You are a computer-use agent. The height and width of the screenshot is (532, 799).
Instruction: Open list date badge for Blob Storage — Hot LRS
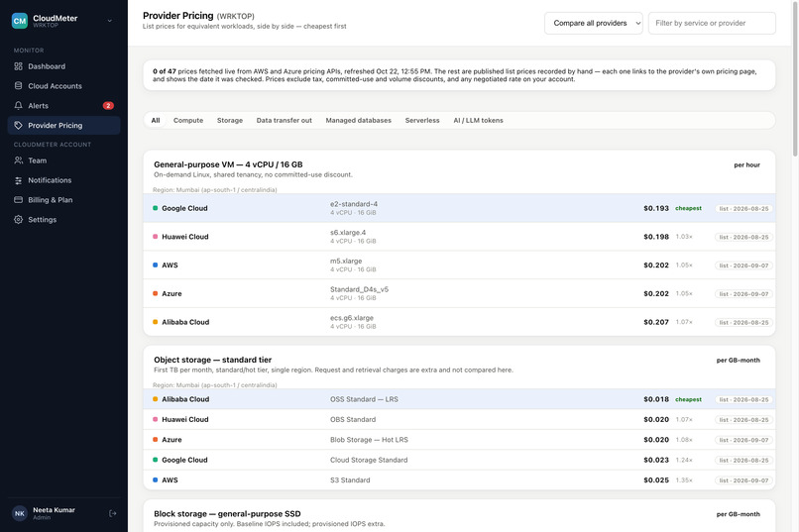click(743, 440)
